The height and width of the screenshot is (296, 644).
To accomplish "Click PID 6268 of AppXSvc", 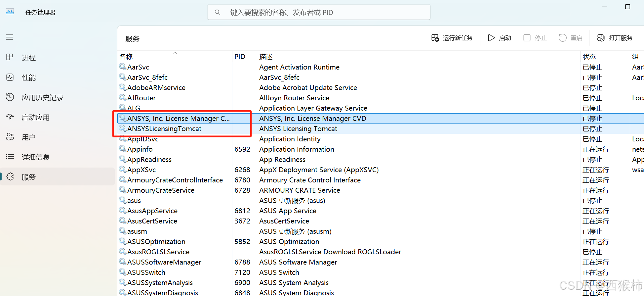I will 242,170.
